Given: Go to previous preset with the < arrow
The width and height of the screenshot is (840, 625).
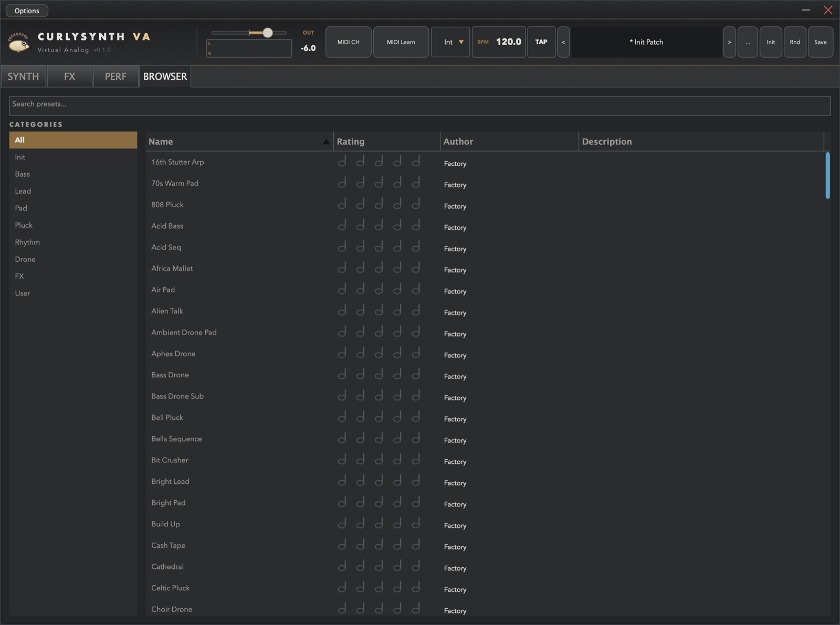Looking at the screenshot, I should [x=563, y=42].
